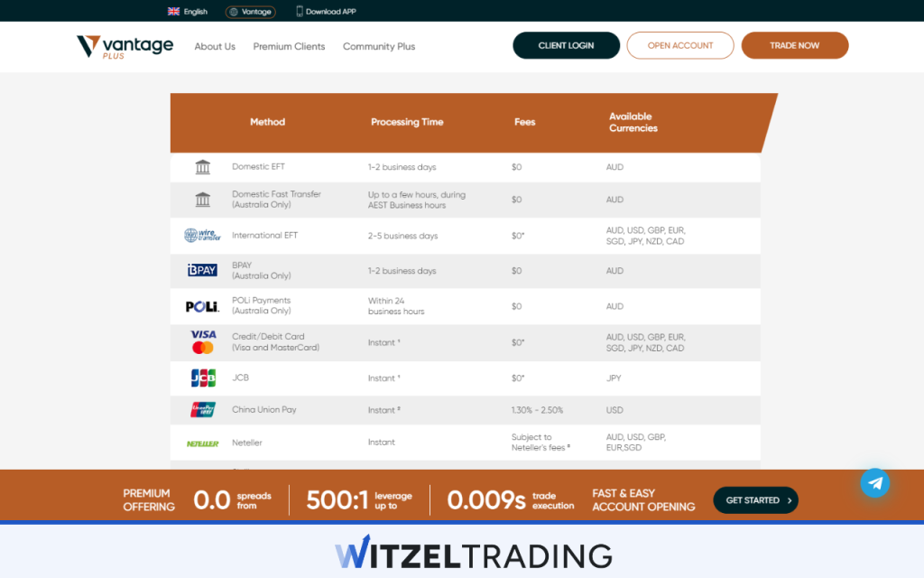Click the 0.009s trade execution text
This screenshot has height=578, width=924.
click(x=511, y=500)
